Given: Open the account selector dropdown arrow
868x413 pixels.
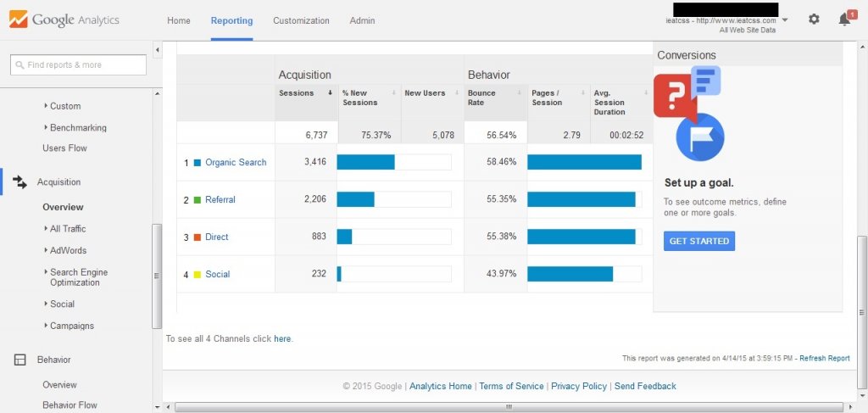Looking at the screenshot, I should (785, 20).
